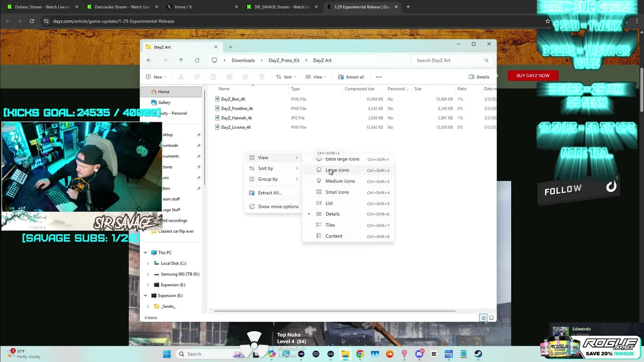The height and width of the screenshot is (362, 644).
Task: Sort files by the Name column header
Action: coord(224,89)
